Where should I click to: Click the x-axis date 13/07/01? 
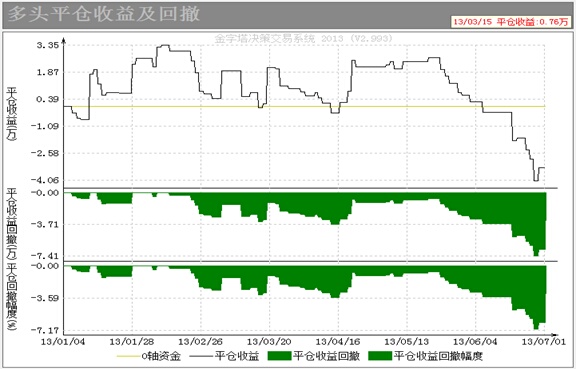(544, 341)
